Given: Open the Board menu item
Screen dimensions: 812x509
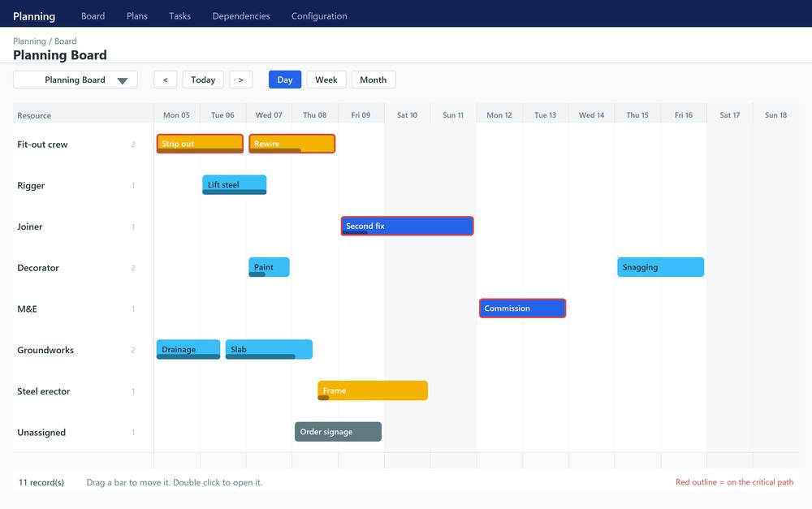Looking at the screenshot, I should [x=93, y=16].
